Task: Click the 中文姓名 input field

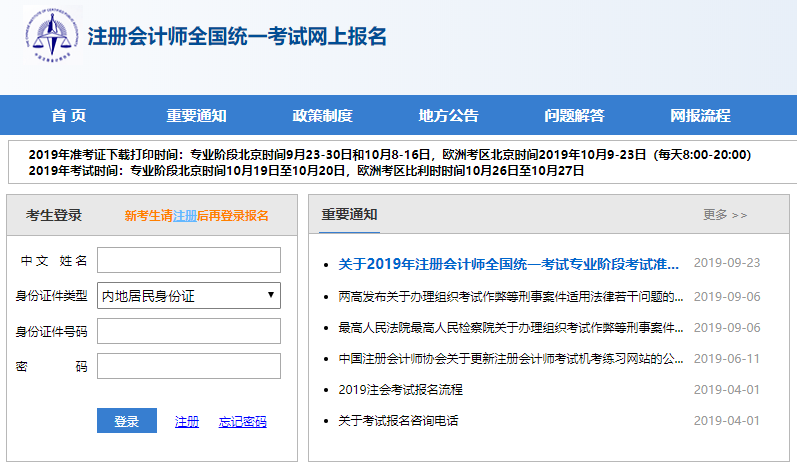Action: click(188, 260)
